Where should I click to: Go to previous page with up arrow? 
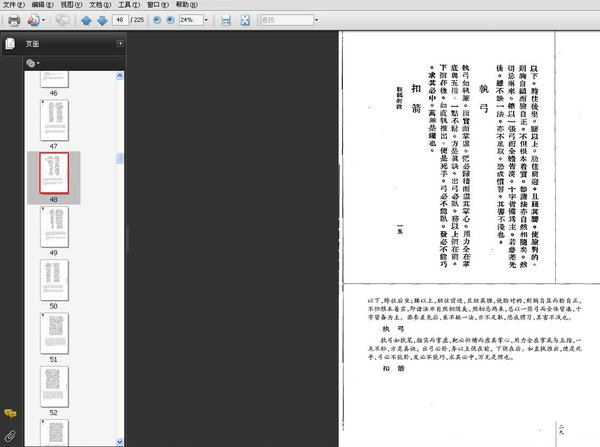(86, 20)
